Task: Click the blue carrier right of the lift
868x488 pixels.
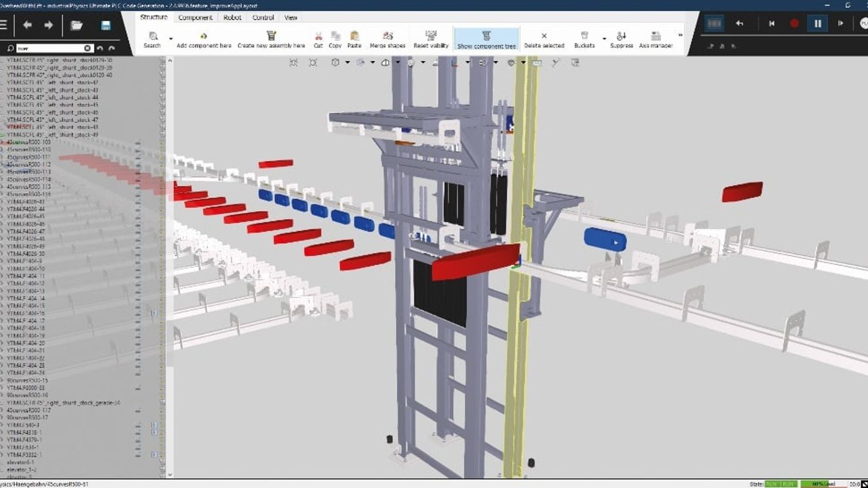Action: click(x=605, y=239)
